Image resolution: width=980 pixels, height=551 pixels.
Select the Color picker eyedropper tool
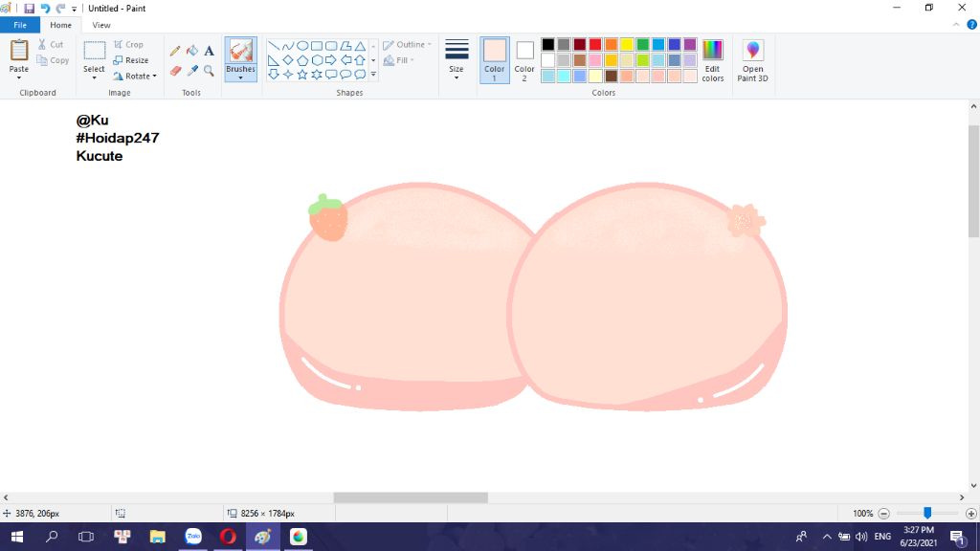pyautogui.click(x=192, y=71)
